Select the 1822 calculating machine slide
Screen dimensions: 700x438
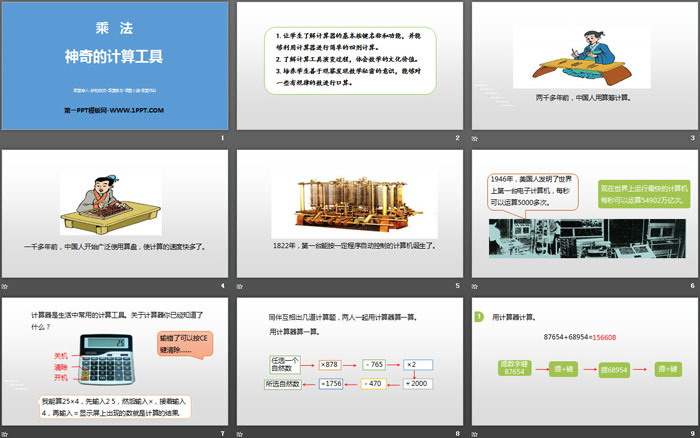(x=349, y=214)
